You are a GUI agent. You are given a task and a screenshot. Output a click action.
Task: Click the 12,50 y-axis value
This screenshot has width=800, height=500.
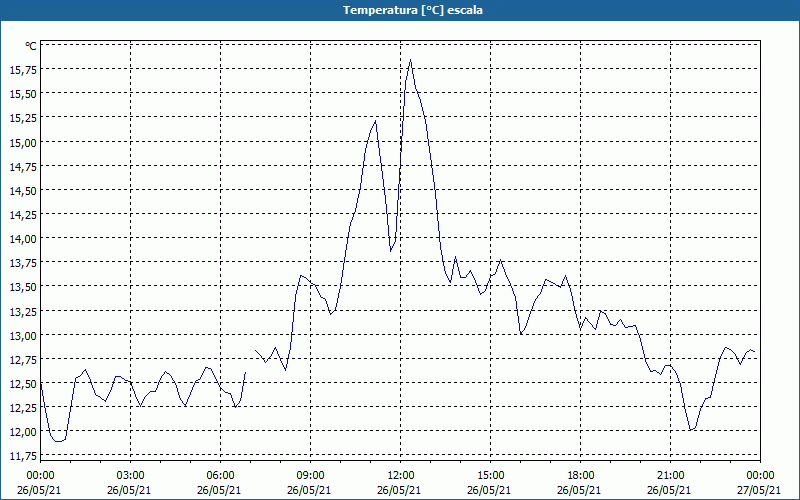pos(23,384)
